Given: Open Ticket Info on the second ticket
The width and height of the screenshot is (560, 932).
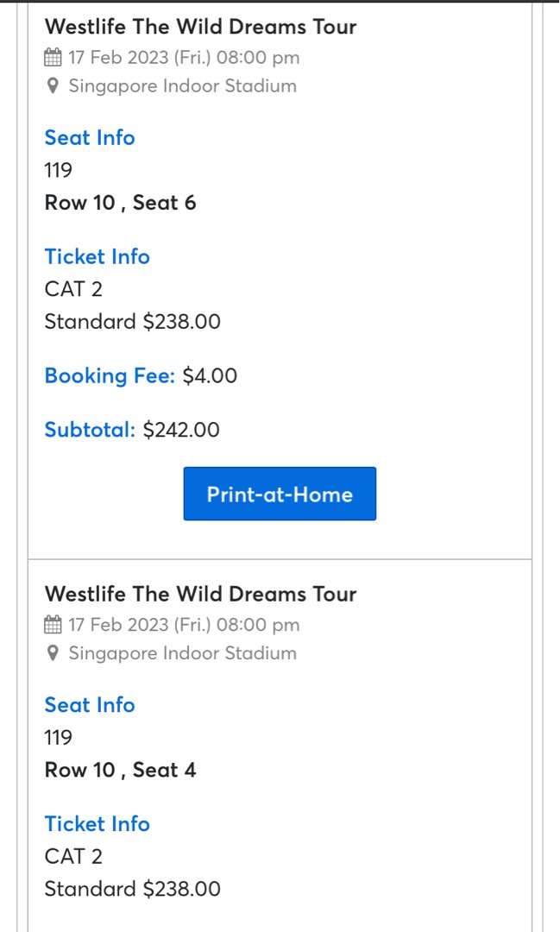Looking at the screenshot, I should (97, 824).
